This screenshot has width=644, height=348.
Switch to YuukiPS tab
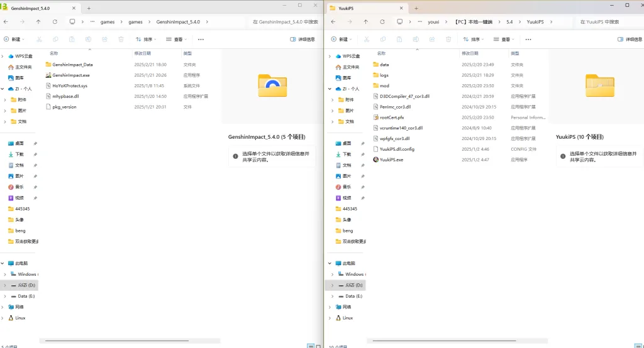pyautogui.click(x=367, y=8)
